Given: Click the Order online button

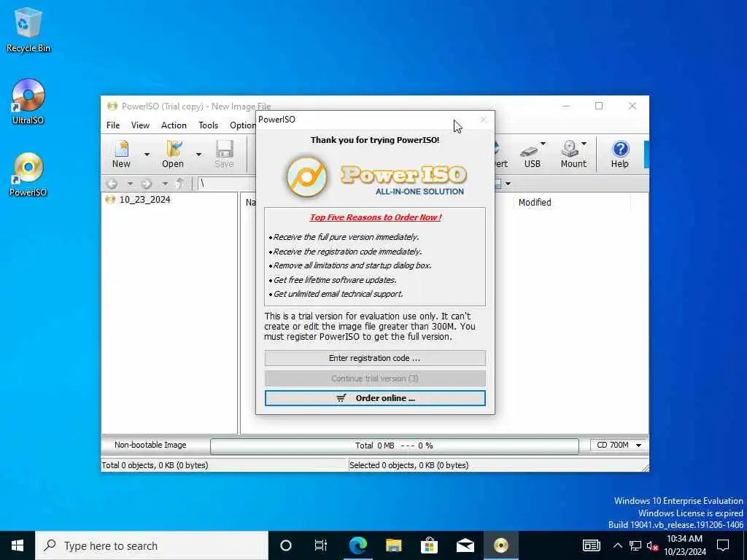Looking at the screenshot, I should pos(375,398).
